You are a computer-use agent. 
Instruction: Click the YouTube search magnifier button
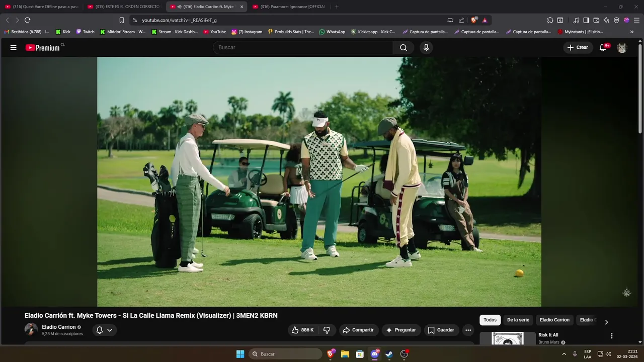click(x=404, y=47)
